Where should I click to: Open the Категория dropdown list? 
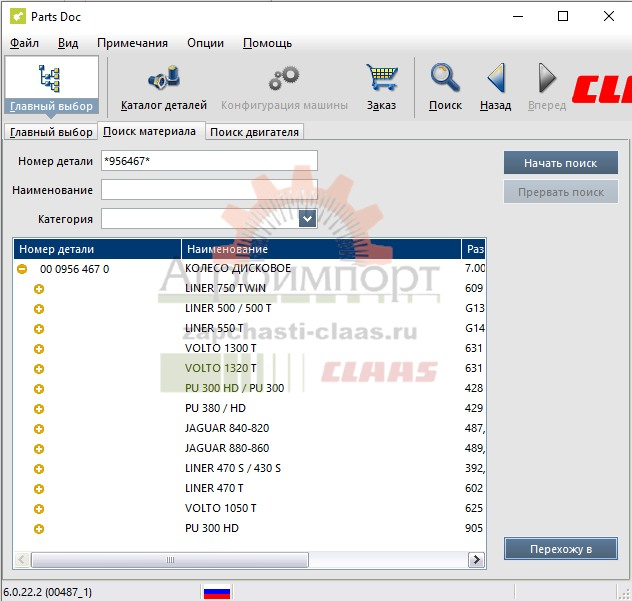pyautogui.click(x=307, y=219)
